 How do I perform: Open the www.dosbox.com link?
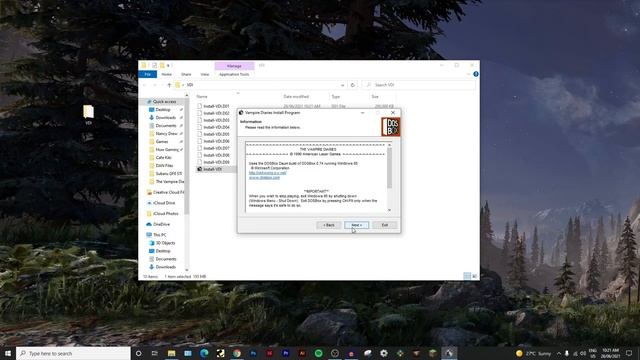coord(264,178)
